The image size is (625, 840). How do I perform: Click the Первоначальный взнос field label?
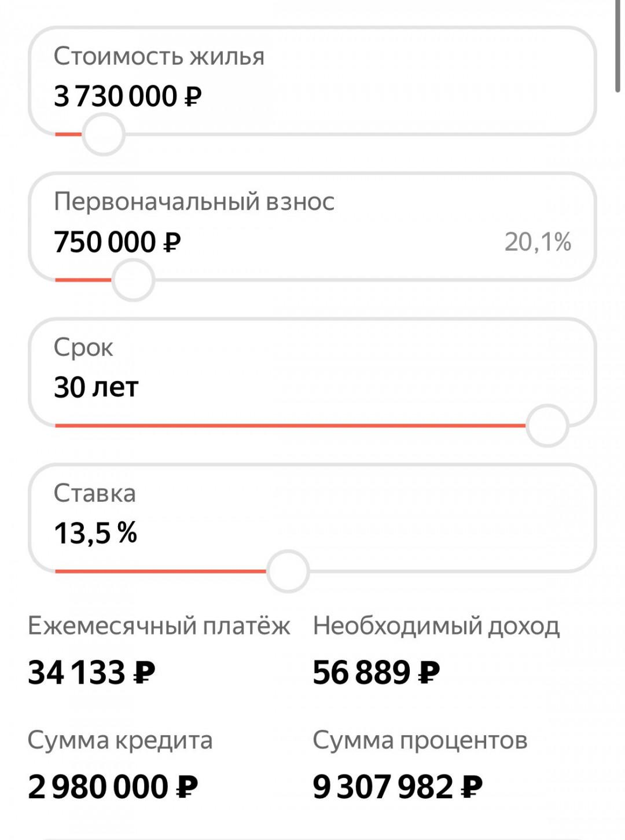pyautogui.click(x=194, y=202)
